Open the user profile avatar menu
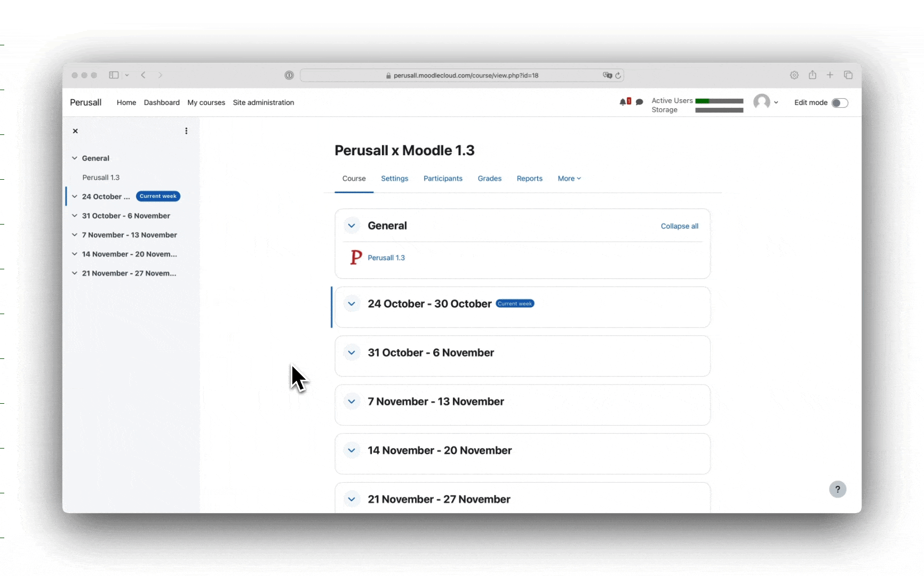The image size is (924, 576). 764,102
